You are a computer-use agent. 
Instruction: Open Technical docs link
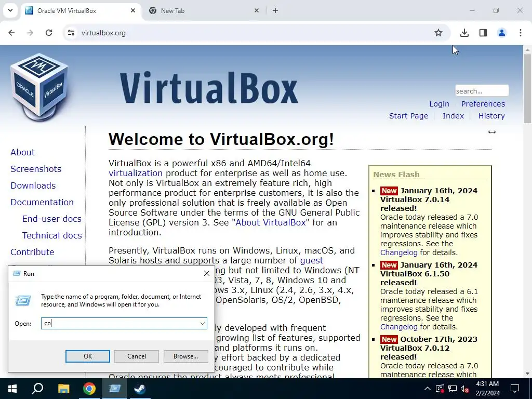point(52,235)
